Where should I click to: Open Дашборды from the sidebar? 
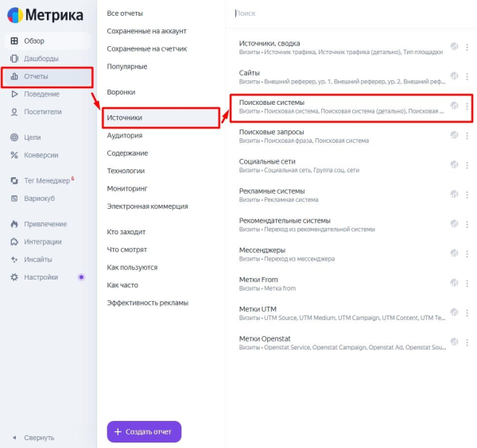[x=41, y=59]
